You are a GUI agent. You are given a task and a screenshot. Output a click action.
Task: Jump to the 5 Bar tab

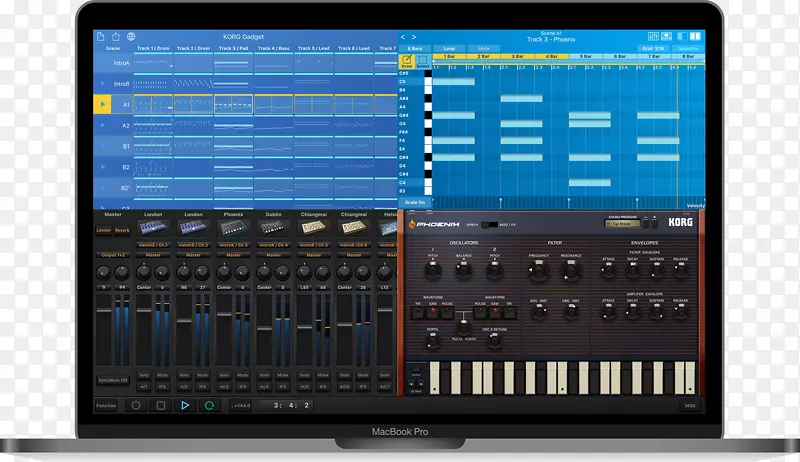[586, 57]
